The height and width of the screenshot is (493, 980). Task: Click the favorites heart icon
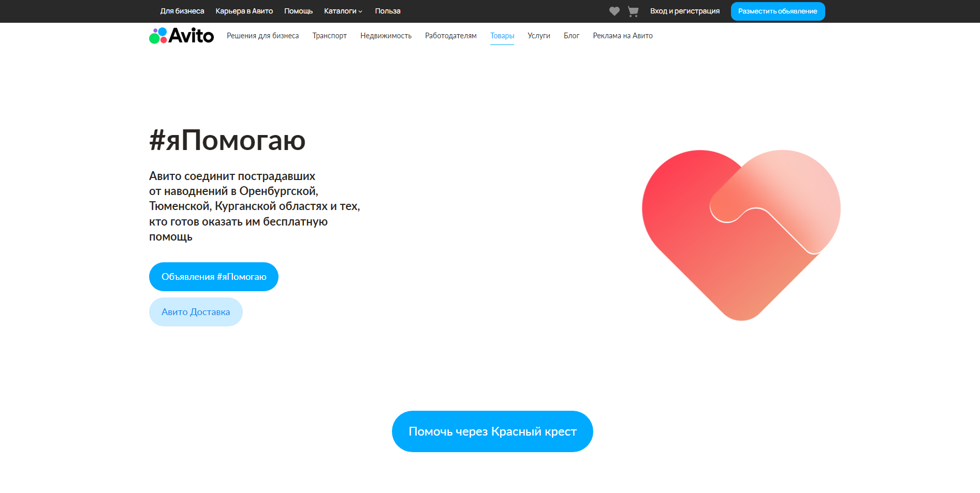(614, 11)
